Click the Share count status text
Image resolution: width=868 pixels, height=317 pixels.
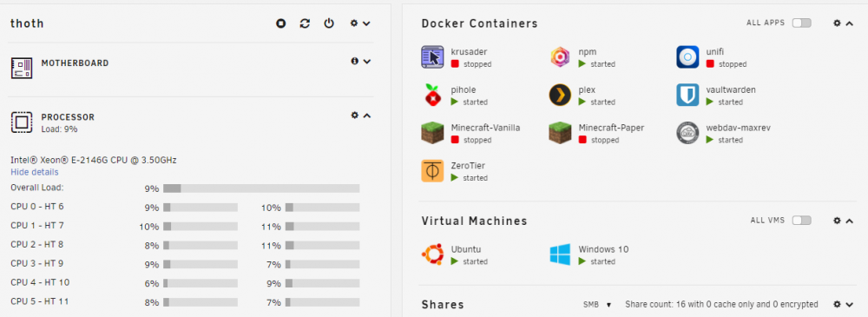[721, 304]
